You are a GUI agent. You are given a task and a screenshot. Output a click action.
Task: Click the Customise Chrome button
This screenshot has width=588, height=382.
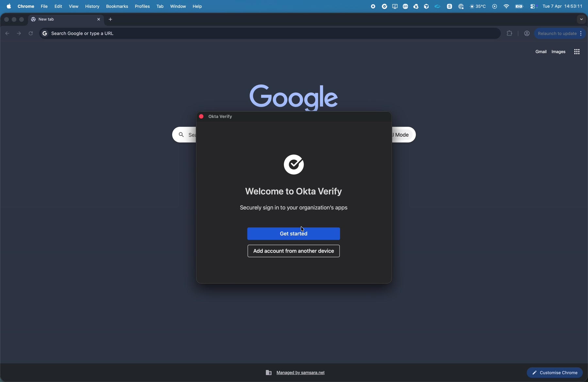pos(555,373)
